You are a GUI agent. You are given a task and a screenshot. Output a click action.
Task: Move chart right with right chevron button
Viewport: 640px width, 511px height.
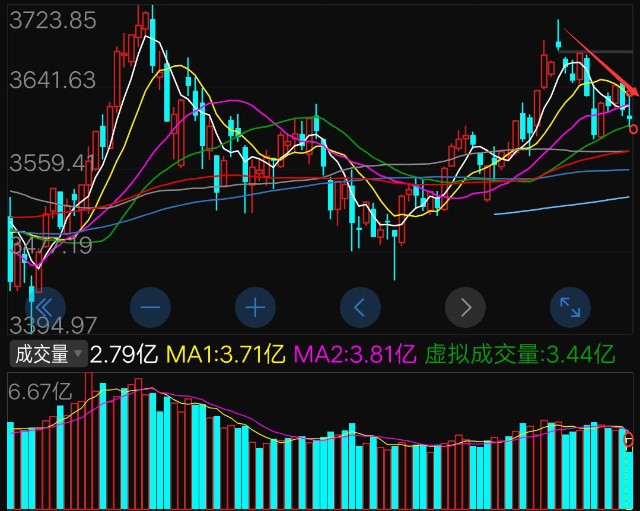465,307
